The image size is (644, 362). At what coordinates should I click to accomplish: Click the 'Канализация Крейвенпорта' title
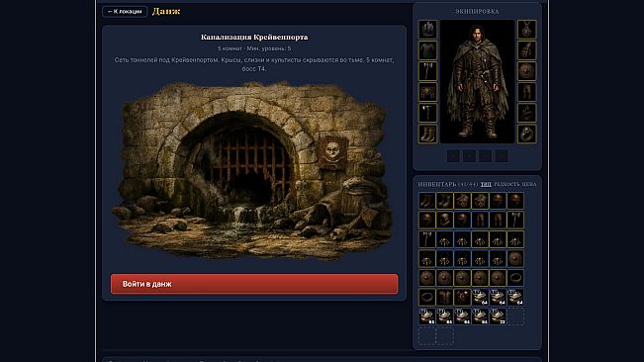coord(254,37)
